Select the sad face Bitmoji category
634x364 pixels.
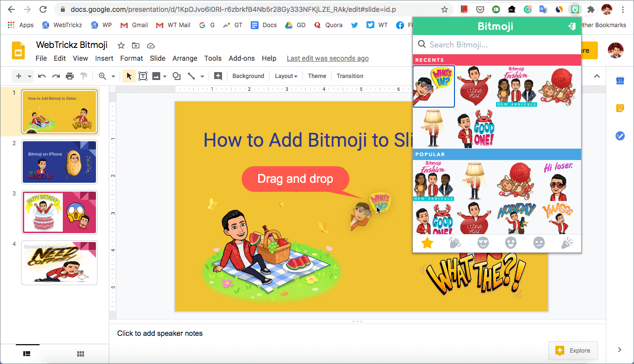pyautogui.click(x=539, y=243)
